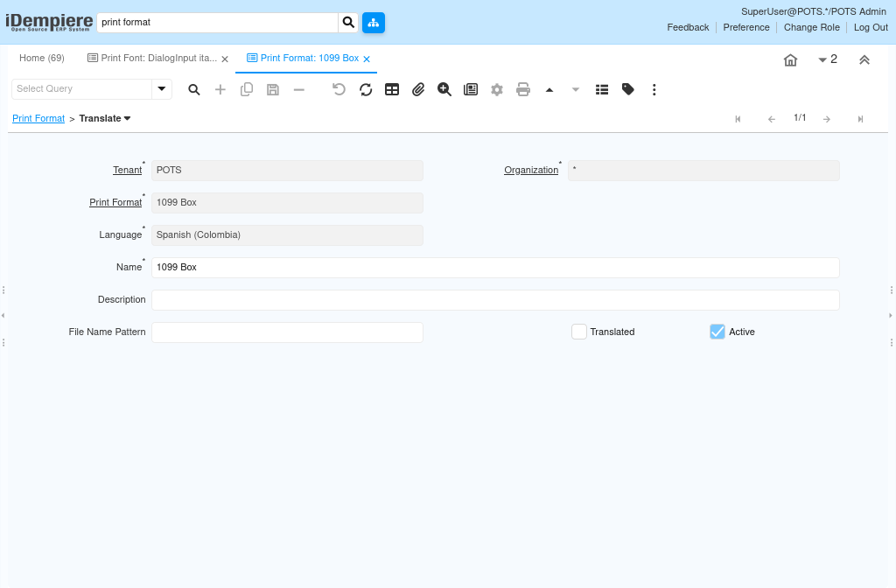Copy record using the duplicate icon

pyautogui.click(x=246, y=90)
